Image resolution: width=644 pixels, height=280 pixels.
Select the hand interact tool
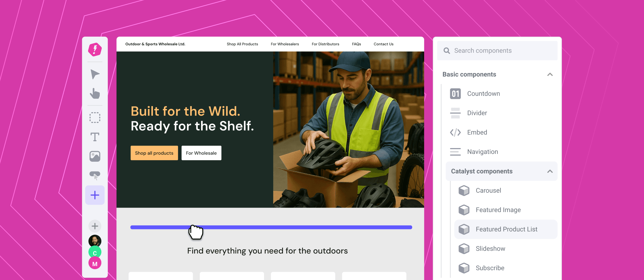[95, 93]
